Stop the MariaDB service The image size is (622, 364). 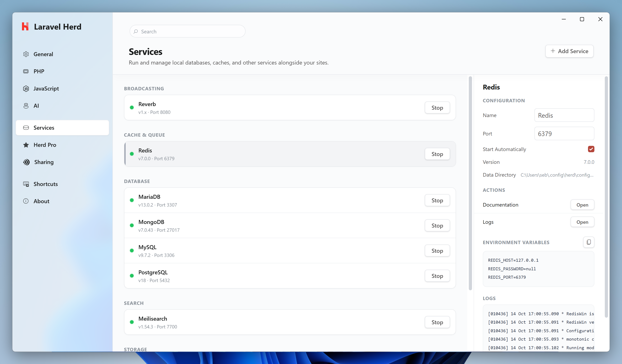(437, 200)
